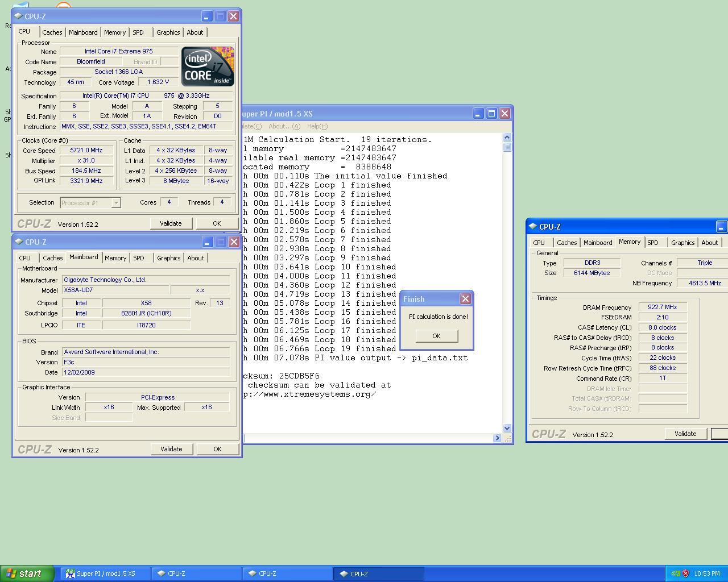Open Mainboard tab in Memory CPU-Z window

point(598,243)
